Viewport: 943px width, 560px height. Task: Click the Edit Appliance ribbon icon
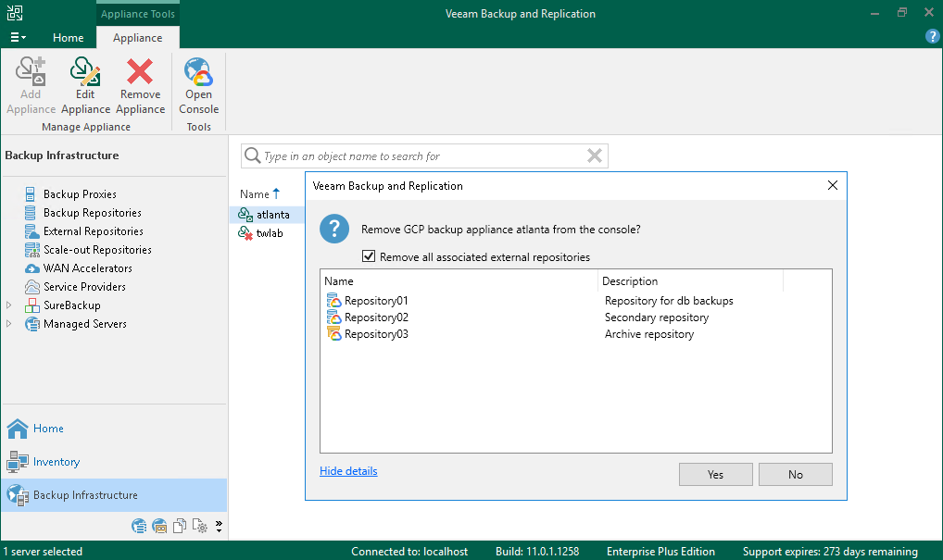pyautogui.click(x=85, y=71)
